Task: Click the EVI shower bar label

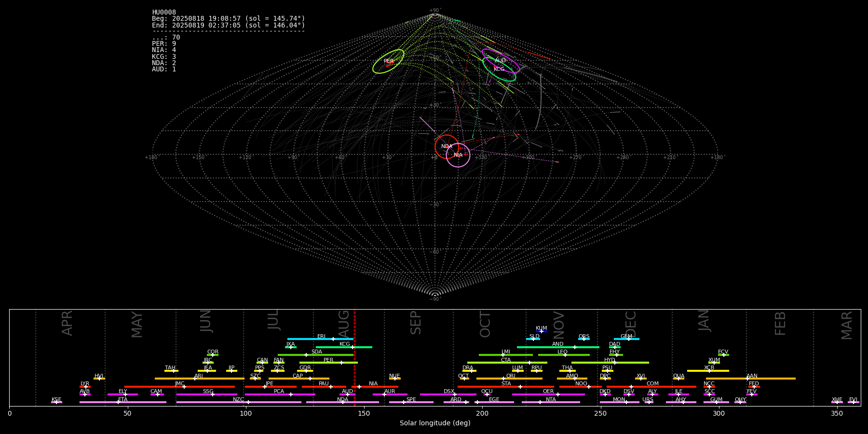Action: (x=853, y=400)
